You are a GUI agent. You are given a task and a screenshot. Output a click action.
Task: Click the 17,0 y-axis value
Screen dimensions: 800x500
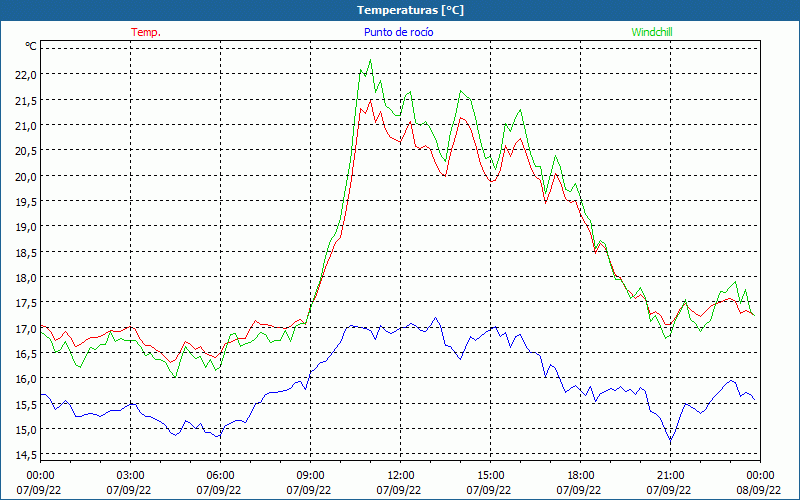27,329
